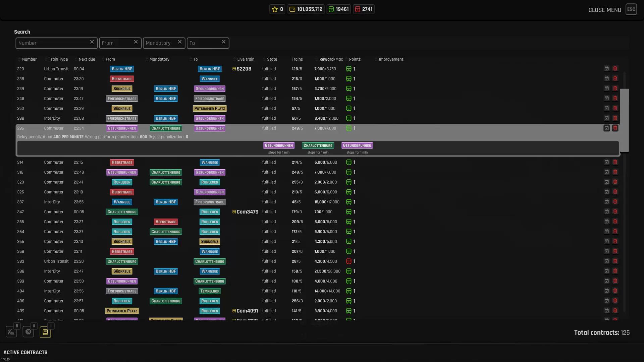Image resolution: width=644 pixels, height=362 pixels.
Task: Delete highlighted contract 296
Action: click(x=615, y=128)
